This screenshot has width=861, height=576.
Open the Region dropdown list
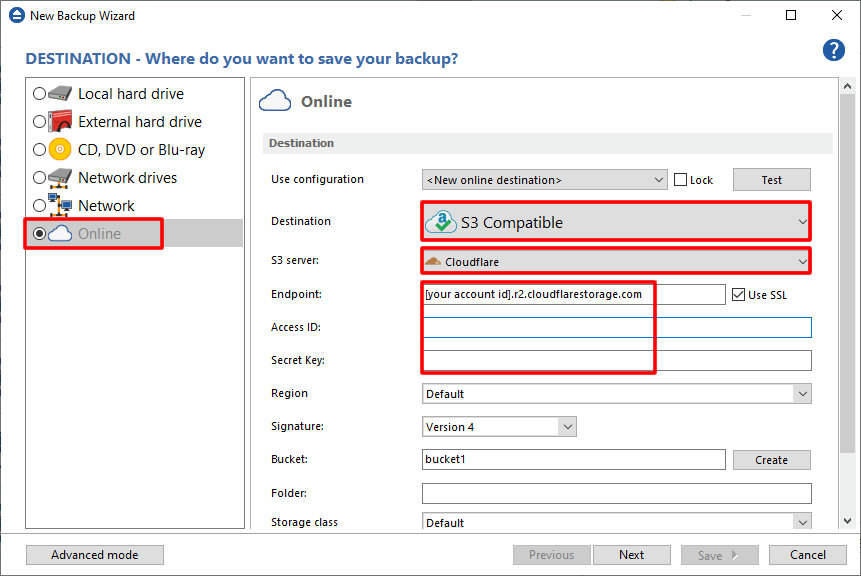(616, 394)
